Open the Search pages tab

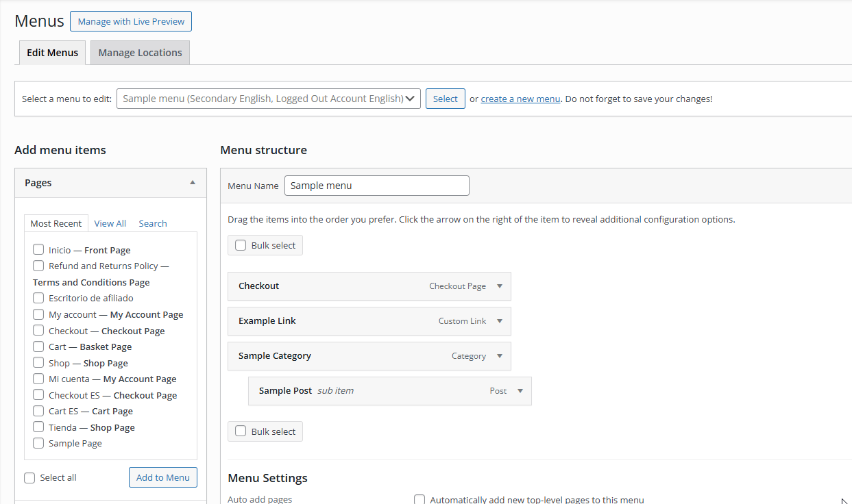(152, 223)
